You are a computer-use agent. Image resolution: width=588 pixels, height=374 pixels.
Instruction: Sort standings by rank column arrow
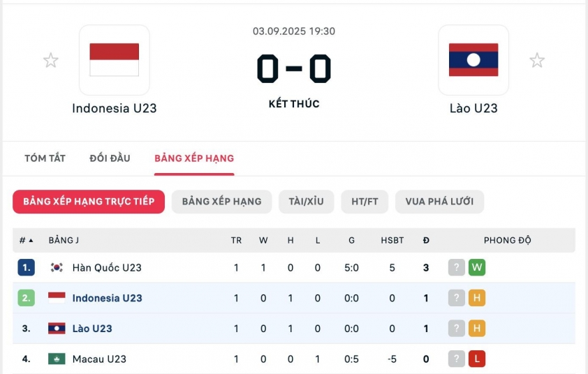tap(31, 241)
